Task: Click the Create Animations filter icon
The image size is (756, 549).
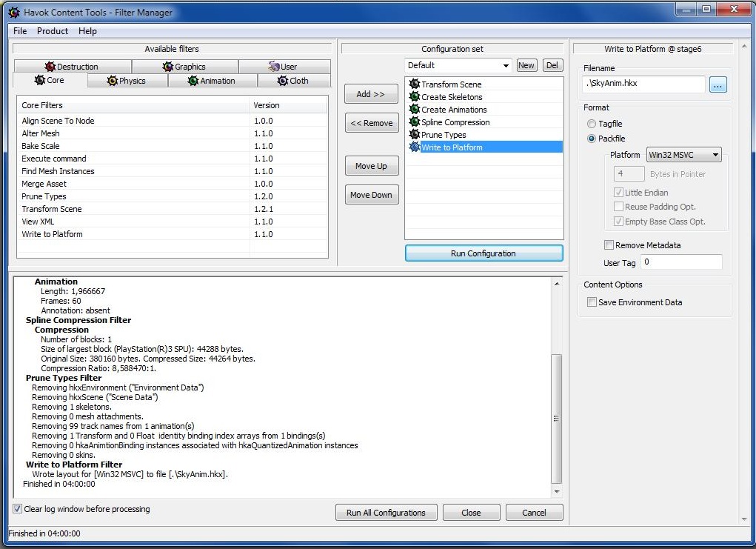Action: (414, 109)
